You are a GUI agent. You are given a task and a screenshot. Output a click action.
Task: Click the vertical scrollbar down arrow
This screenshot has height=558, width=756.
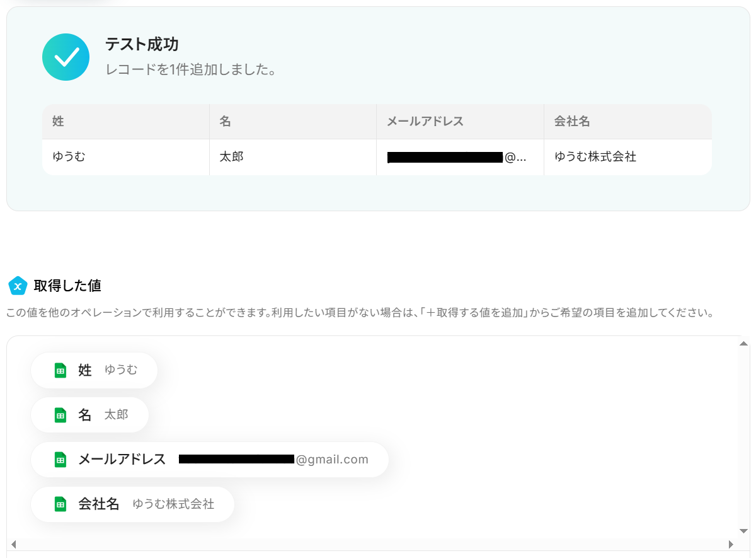[x=743, y=531]
